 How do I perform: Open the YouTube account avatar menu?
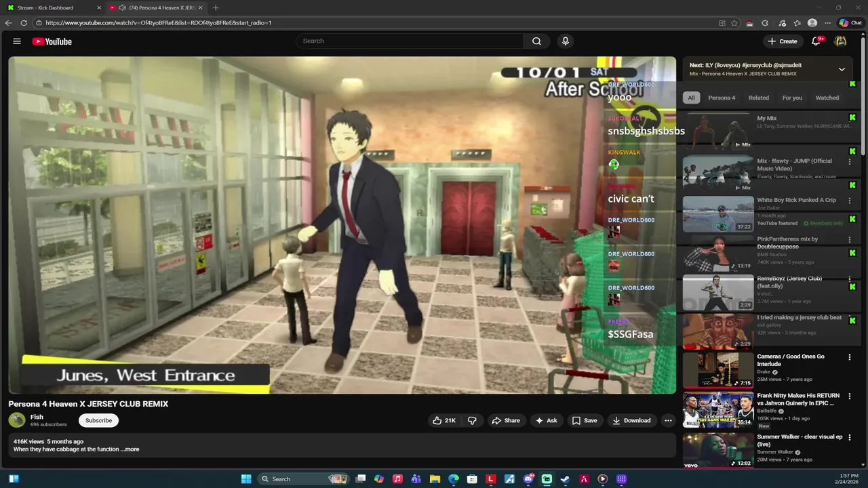click(841, 41)
